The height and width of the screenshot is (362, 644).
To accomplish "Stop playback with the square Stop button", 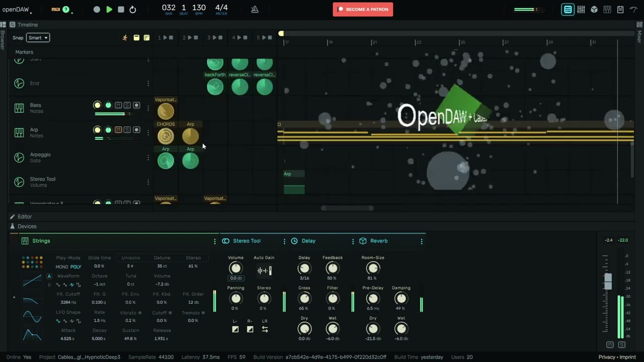I will (121, 10).
